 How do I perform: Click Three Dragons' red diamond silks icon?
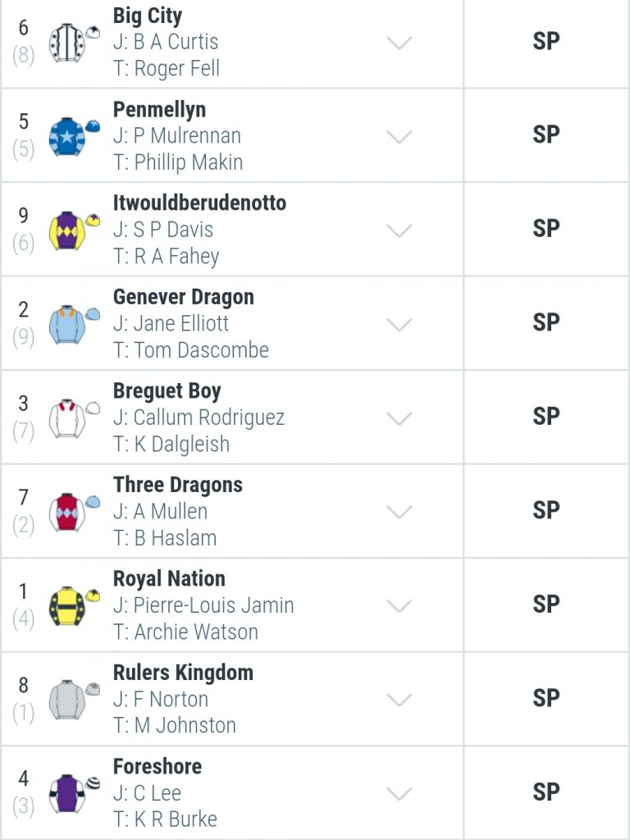click(x=74, y=512)
